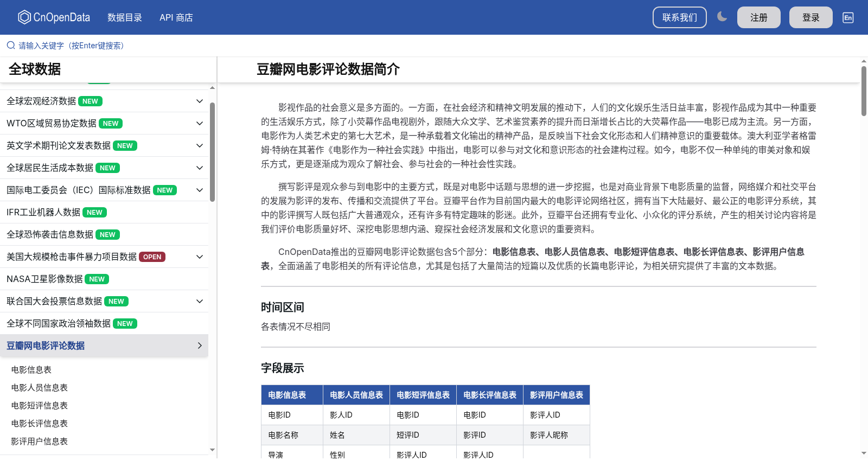Click the 注册 button
This screenshot has width=868, height=467.
[x=759, y=17]
